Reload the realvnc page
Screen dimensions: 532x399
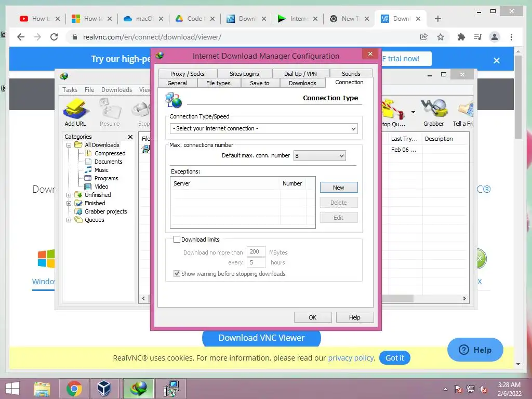(54, 37)
